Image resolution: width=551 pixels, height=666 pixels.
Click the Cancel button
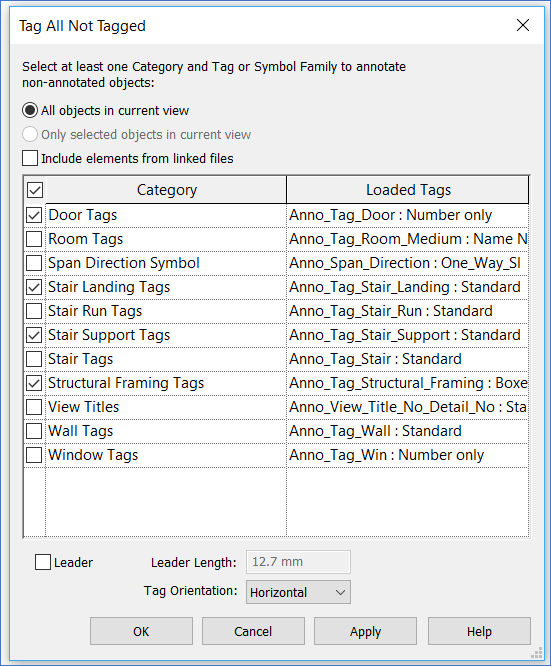point(253,631)
